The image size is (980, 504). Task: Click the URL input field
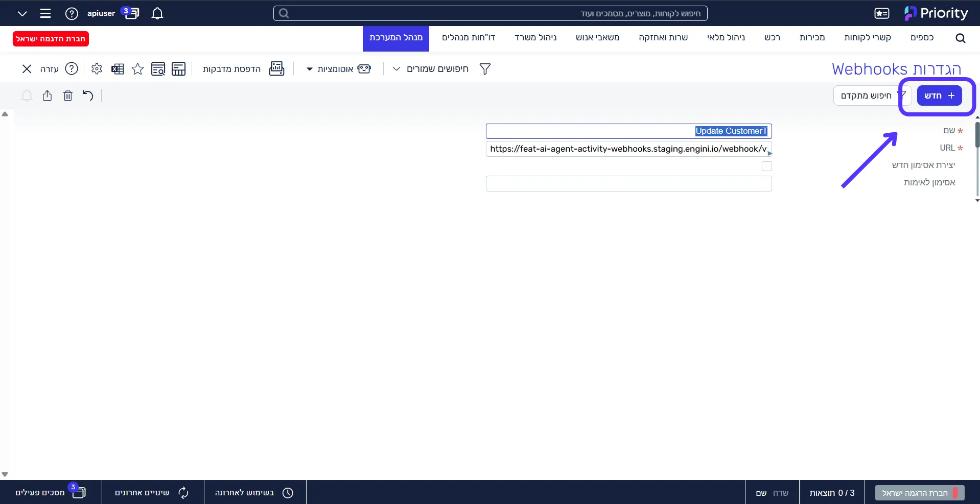(x=628, y=149)
